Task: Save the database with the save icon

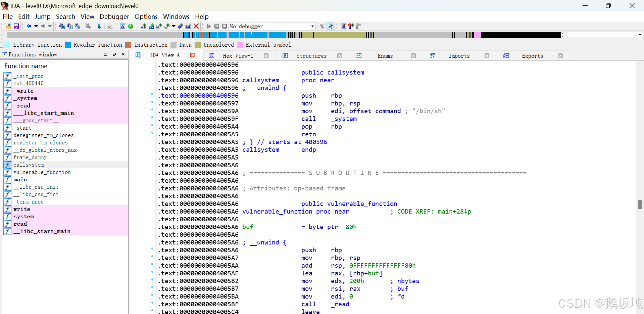Action: [16, 26]
